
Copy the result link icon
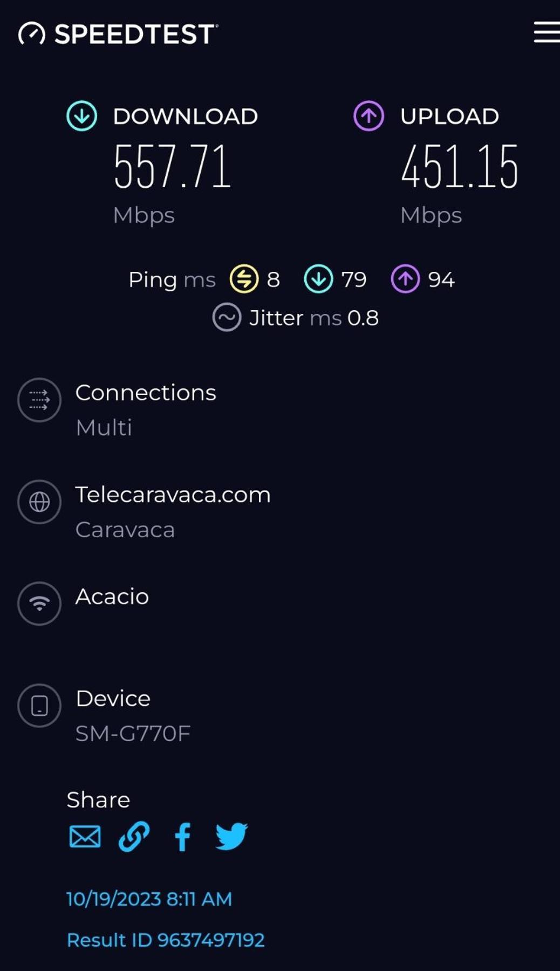pos(134,837)
